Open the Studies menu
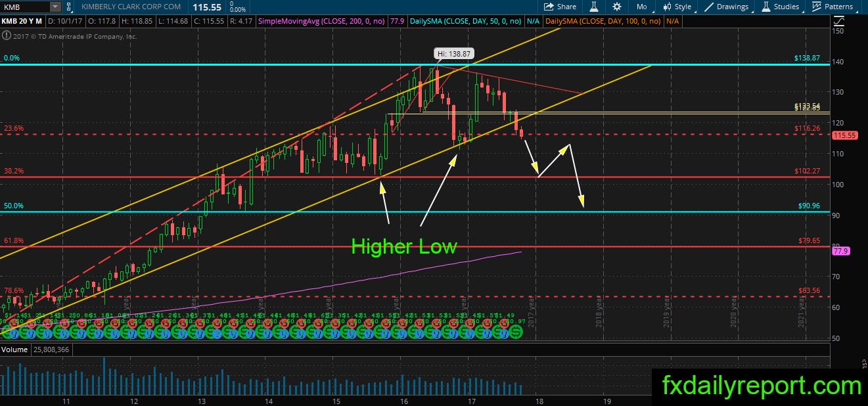 (x=787, y=7)
